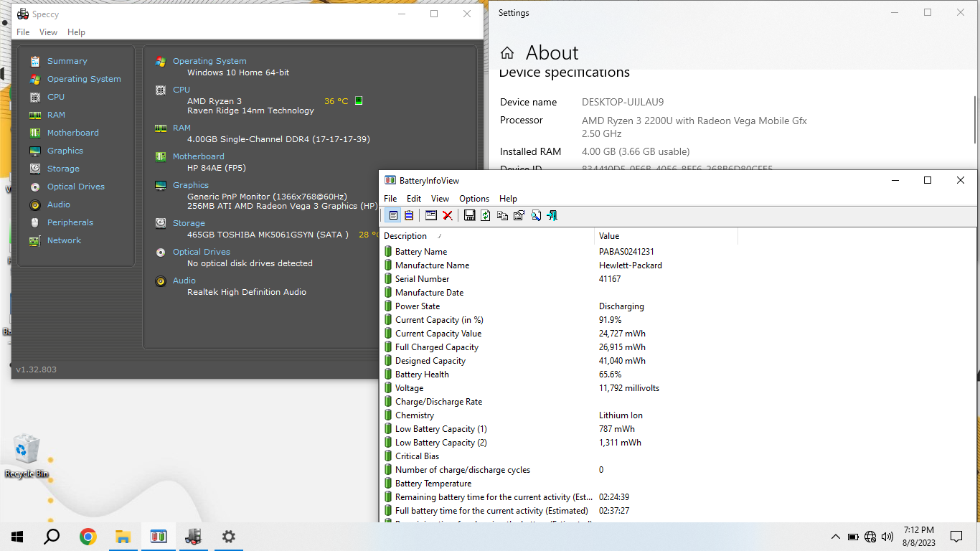Click the Home icon in Settings
This screenshot has height=551, width=980.
[x=507, y=53]
